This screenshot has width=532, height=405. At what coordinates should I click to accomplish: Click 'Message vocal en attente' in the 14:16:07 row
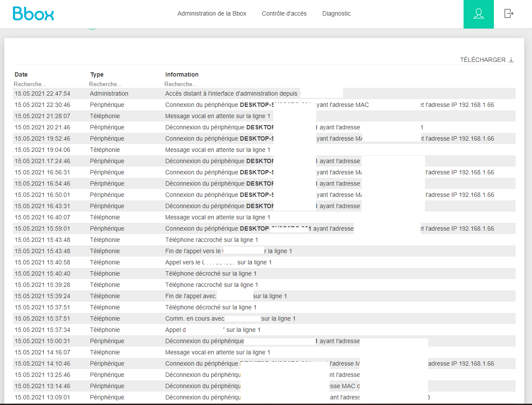point(218,352)
